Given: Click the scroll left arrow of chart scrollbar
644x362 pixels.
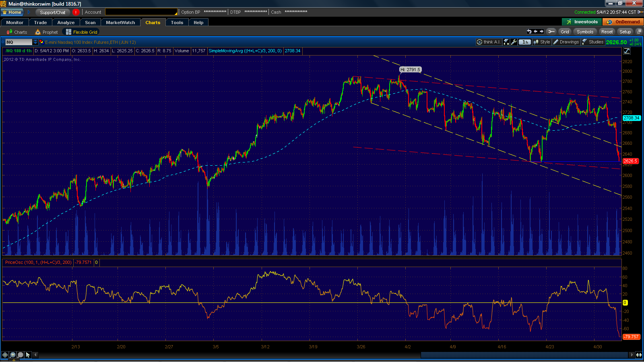Looking at the screenshot, I should [35, 355].
